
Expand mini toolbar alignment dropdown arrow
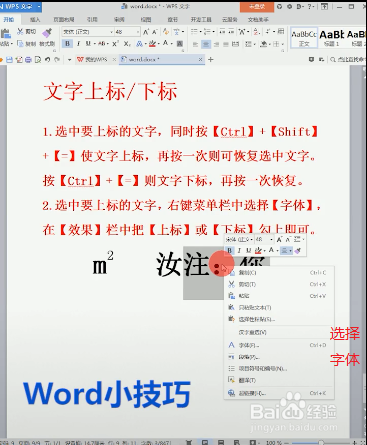tap(290, 250)
